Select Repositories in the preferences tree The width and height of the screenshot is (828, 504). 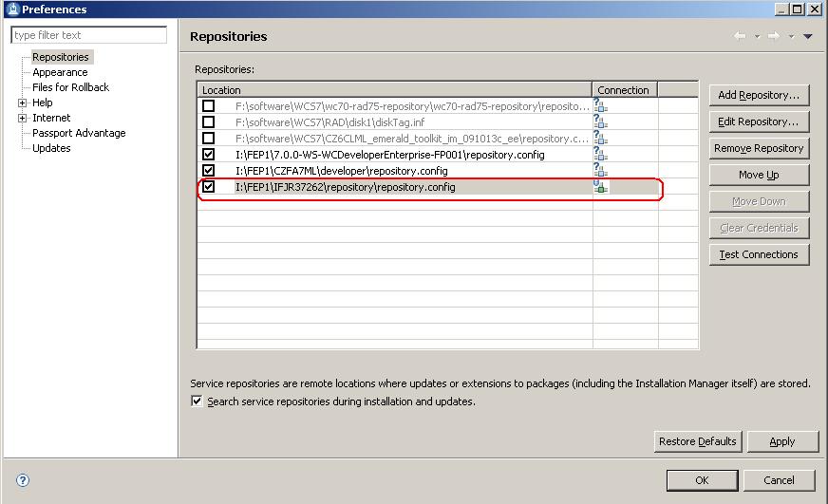tap(61, 57)
